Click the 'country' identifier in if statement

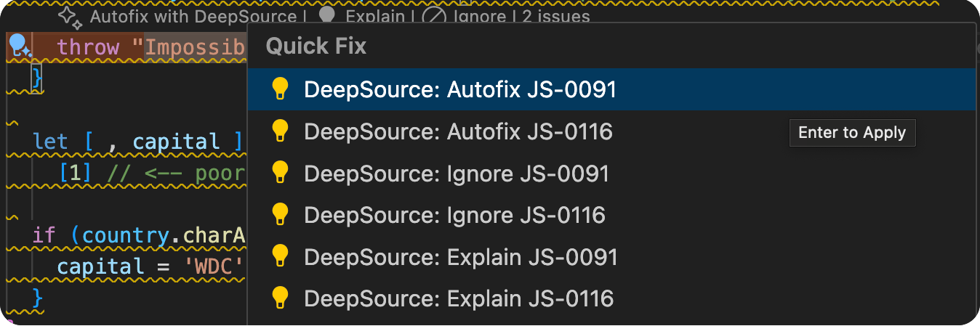pyautogui.click(x=125, y=235)
